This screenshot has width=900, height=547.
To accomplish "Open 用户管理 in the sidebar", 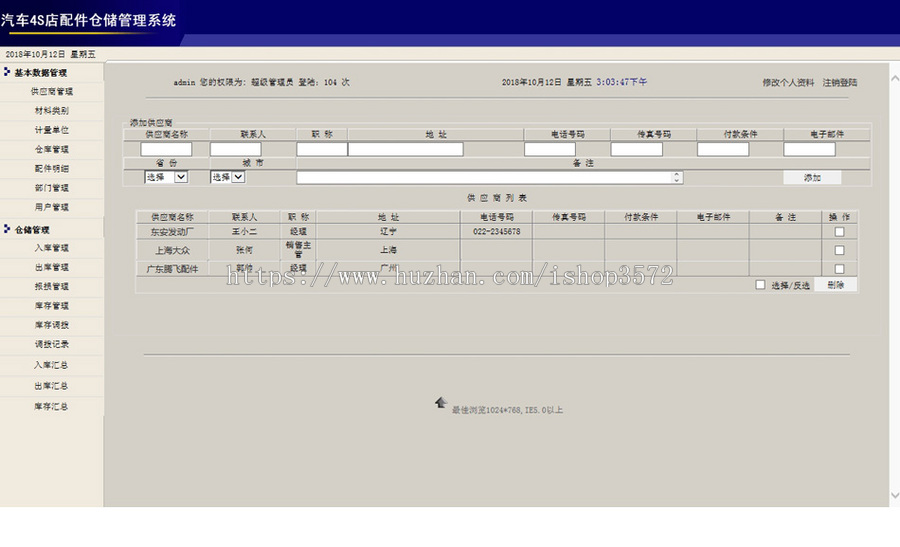I will (x=52, y=207).
